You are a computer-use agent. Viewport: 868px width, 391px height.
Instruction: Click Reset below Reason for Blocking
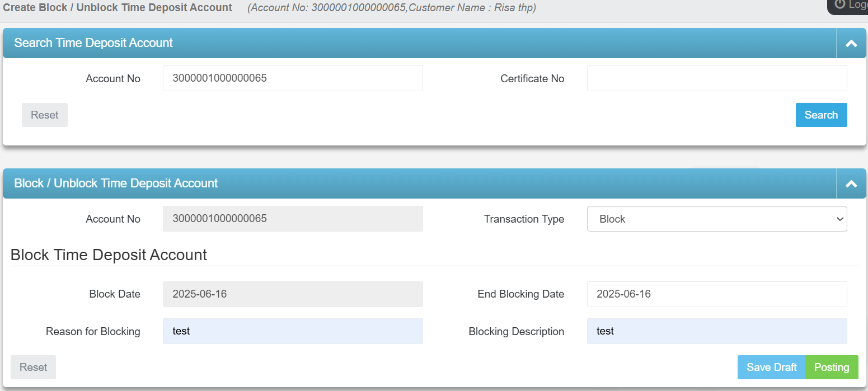pos(33,367)
